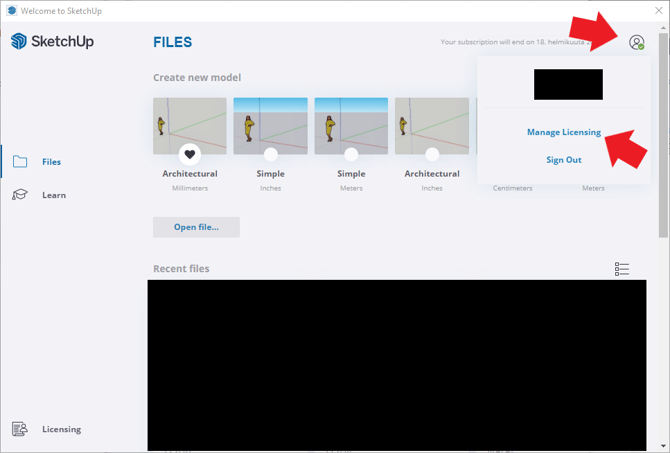Image resolution: width=670 pixels, height=453 pixels.
Task: Go to the Licensing section label
Action: (x=61, y=429)
